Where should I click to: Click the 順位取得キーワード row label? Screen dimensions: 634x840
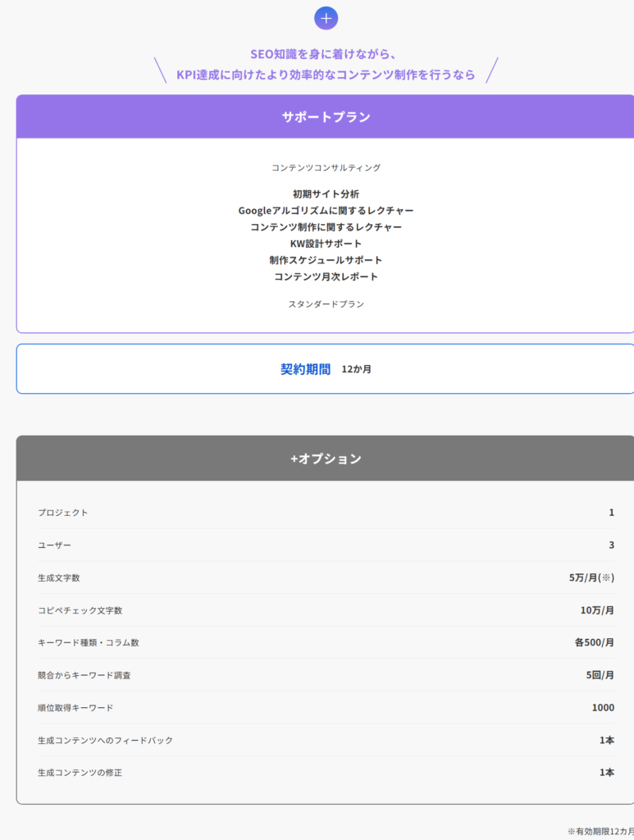(75, 708)
